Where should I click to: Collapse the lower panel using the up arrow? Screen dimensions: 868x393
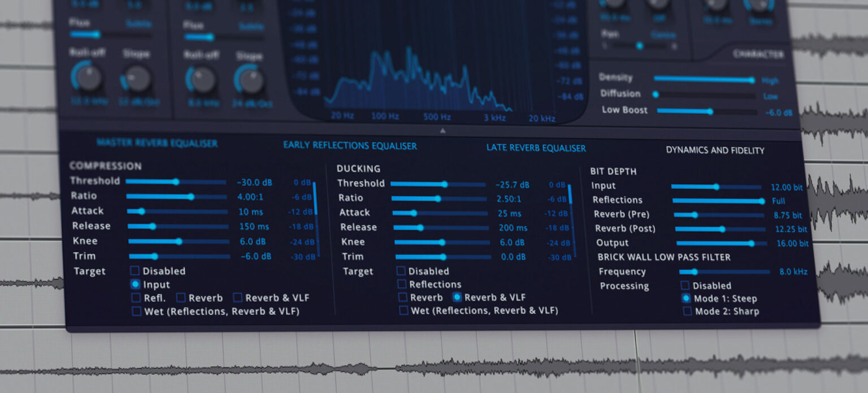(442, 129)
